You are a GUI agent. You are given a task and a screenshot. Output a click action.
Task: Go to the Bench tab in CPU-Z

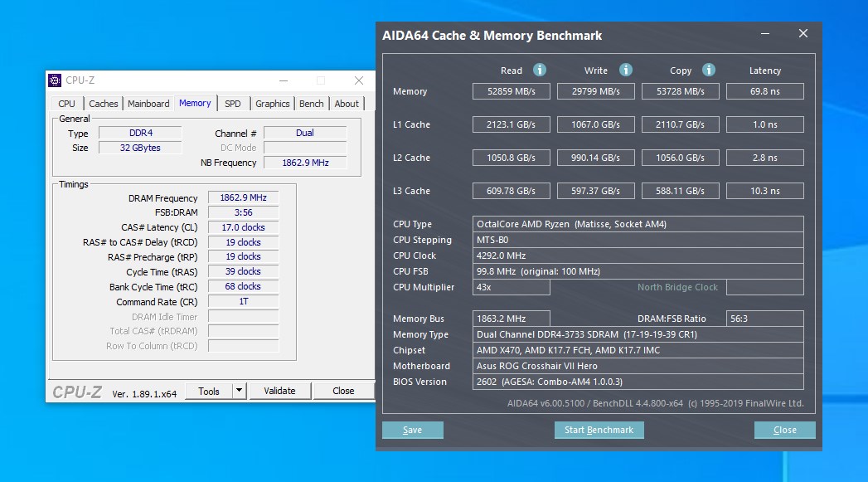click(x=311, y=104)
